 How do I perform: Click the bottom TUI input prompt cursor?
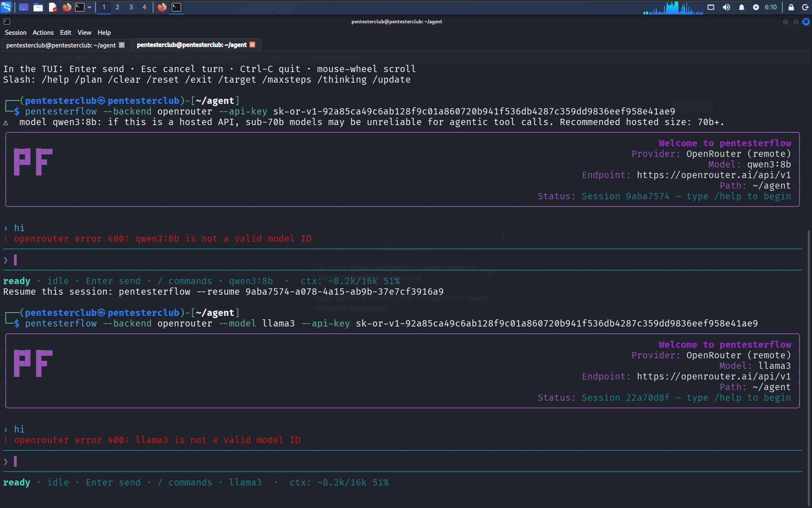tap(15, 461)
